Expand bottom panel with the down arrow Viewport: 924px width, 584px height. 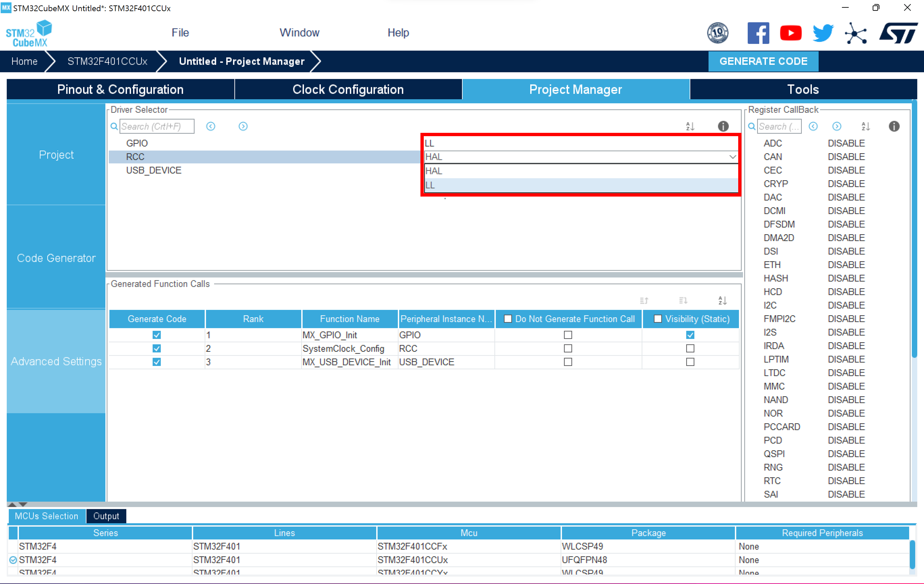click(x=23, y=504)
